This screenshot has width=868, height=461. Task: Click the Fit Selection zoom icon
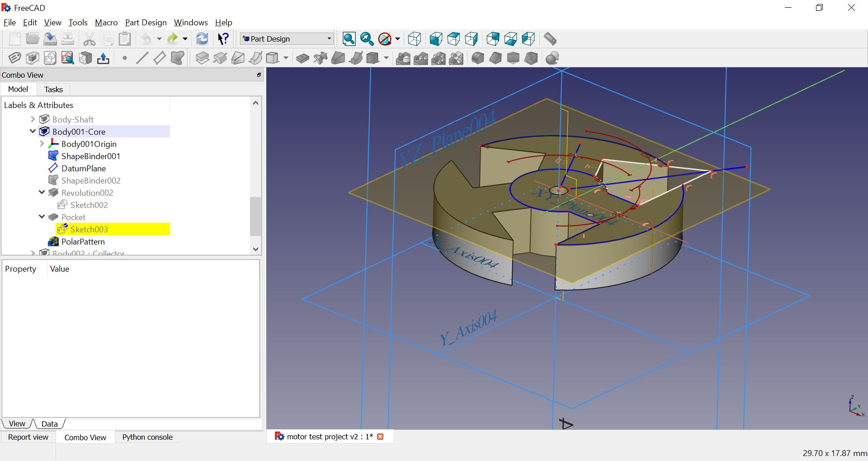(366, 39)
